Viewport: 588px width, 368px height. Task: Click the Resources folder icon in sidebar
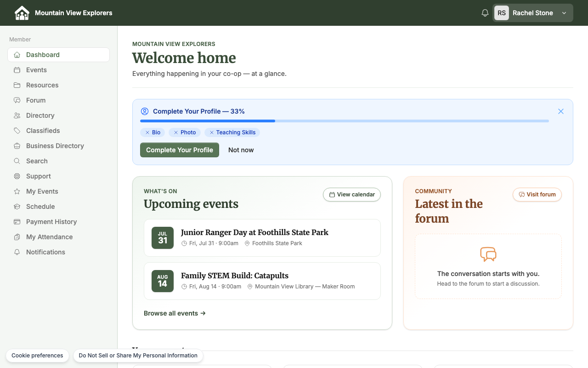(17, 85)
